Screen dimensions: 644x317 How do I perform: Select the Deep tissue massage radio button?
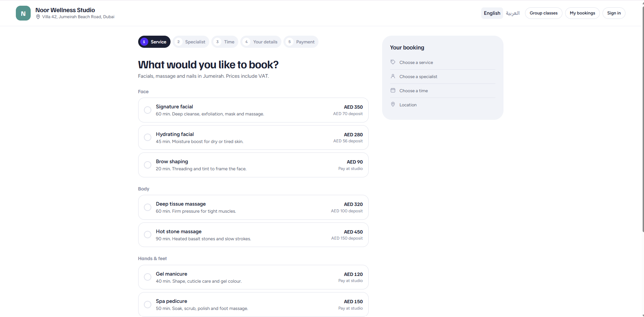tap(148, 207)
